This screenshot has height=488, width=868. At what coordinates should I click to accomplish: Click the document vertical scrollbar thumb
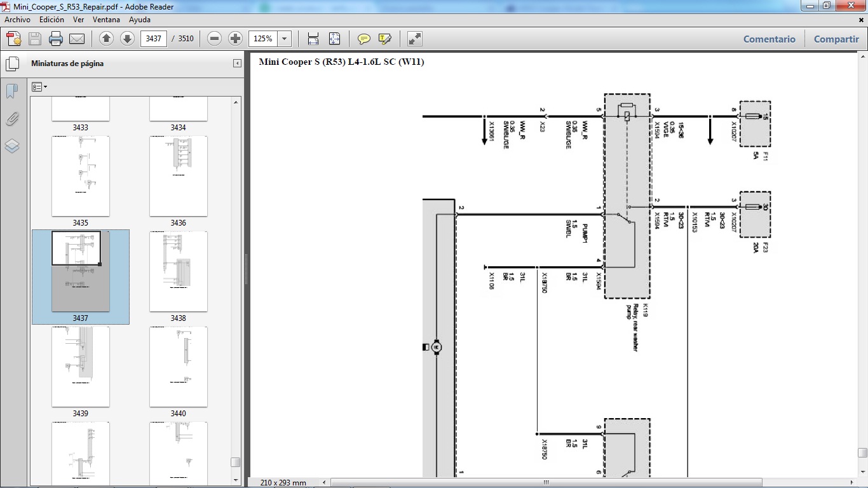coord(862,453)
